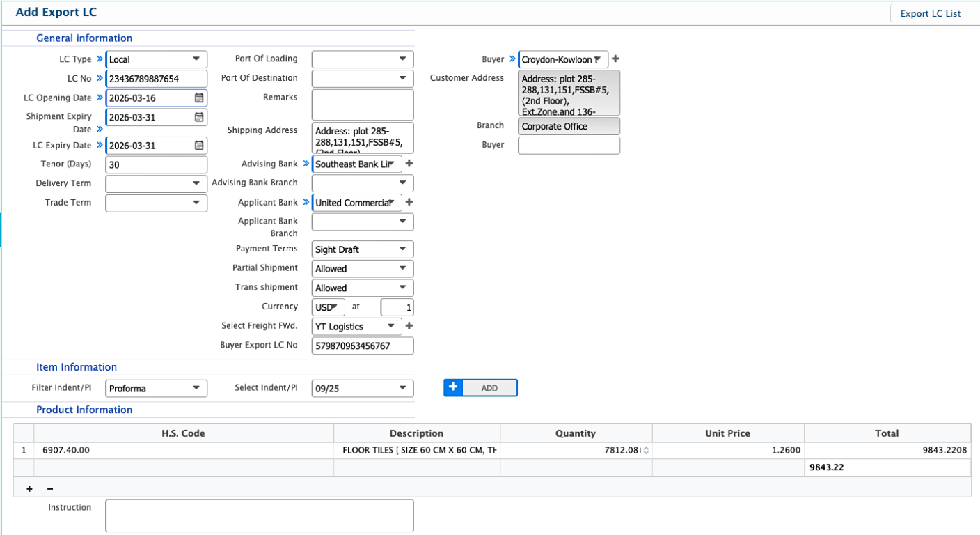
Task: Expand the Port Of Destination dropdown
Action: point(363,78)
